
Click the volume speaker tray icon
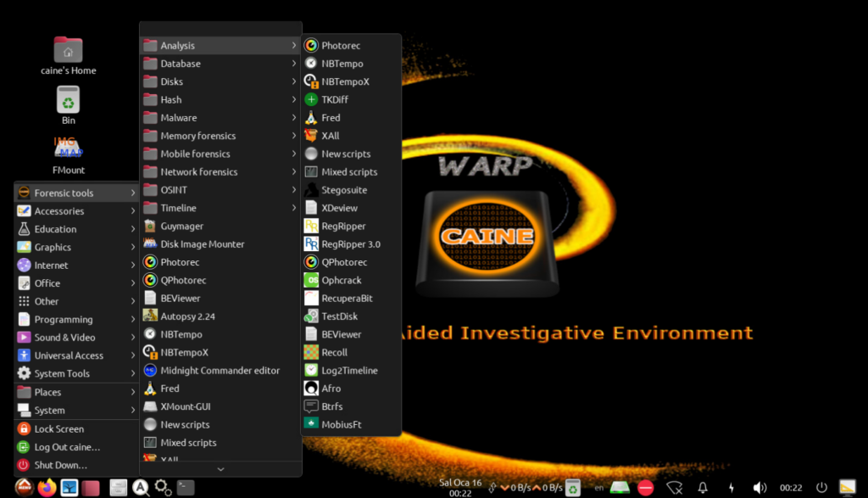(759, 488)
